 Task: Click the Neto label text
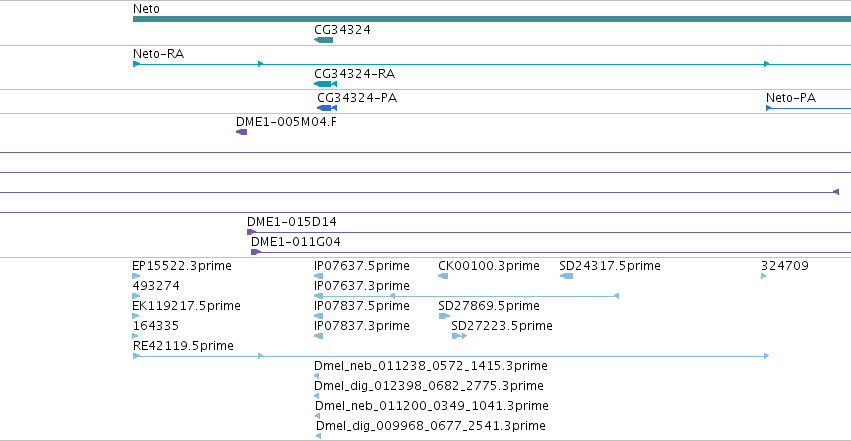[x=146, y=9]
